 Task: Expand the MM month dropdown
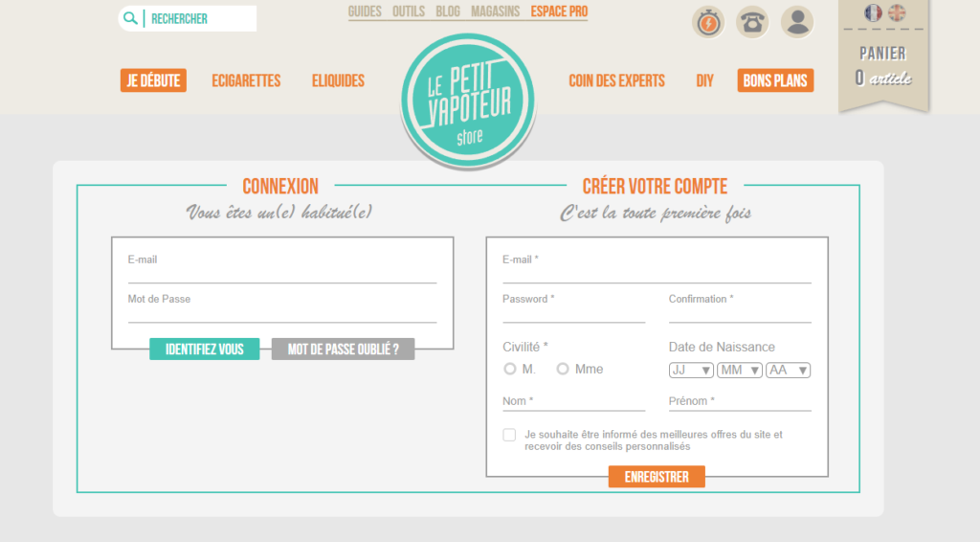740,370
